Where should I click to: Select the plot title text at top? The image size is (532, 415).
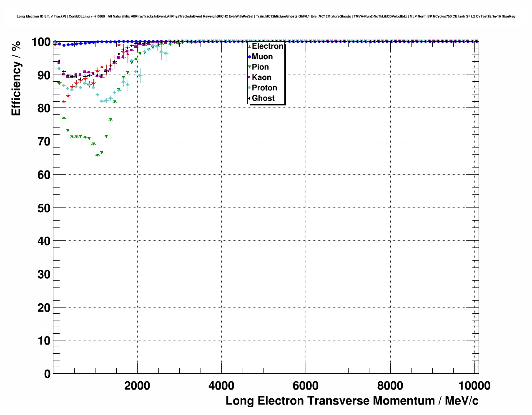tap(266, 17)
